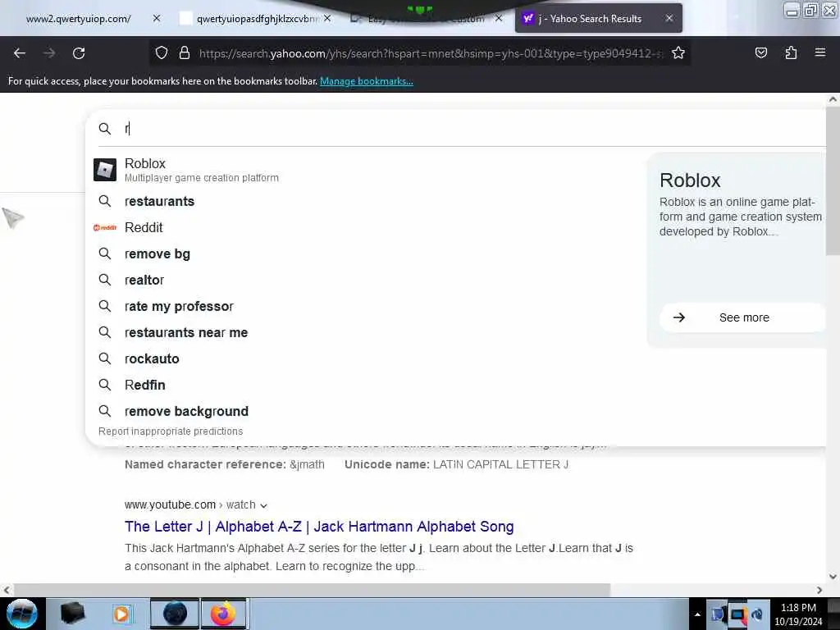Open the media player taskbar icon
The height and width of the screenshot is (630, 840).
121,614
